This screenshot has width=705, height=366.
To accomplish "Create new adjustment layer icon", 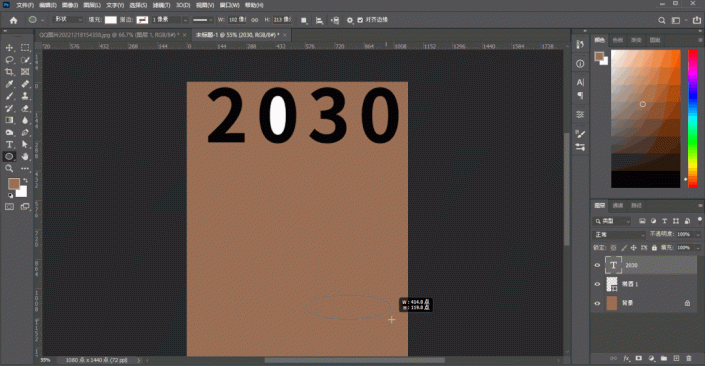I will 651,358.
